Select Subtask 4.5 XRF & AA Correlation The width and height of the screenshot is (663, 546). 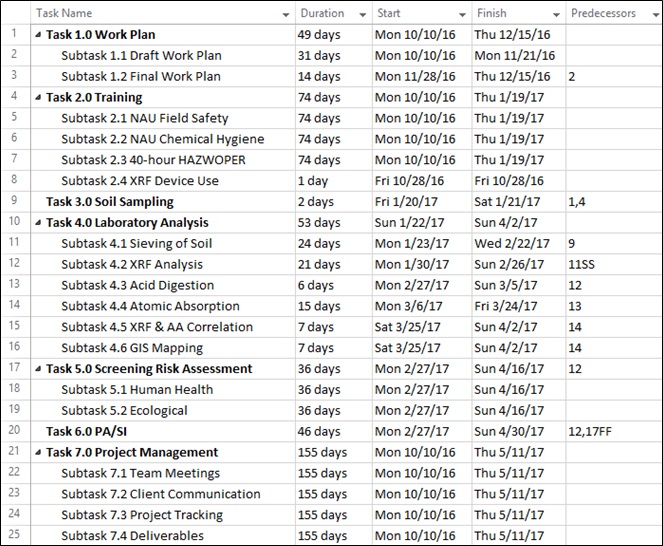coord(157,327)
